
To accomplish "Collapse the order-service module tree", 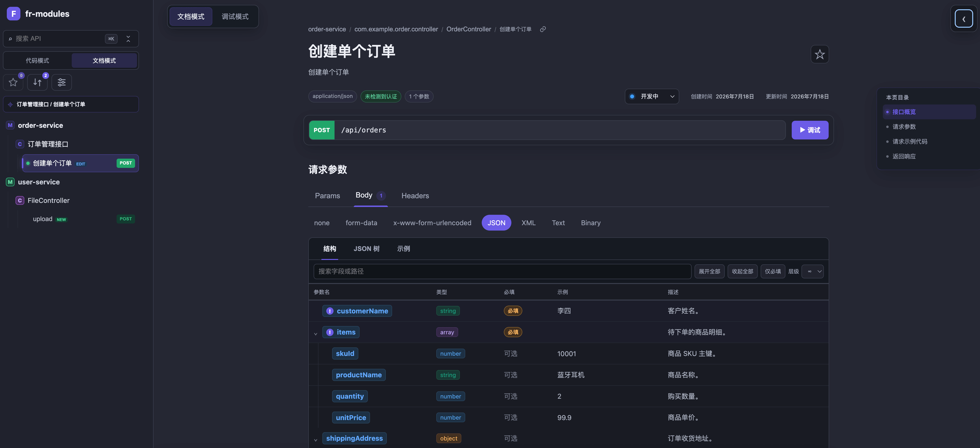I will (40, 125).
